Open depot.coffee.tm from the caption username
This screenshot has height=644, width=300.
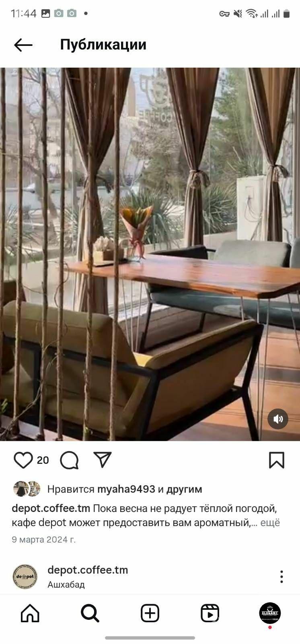pyautogui.click(x=51, y=508)
